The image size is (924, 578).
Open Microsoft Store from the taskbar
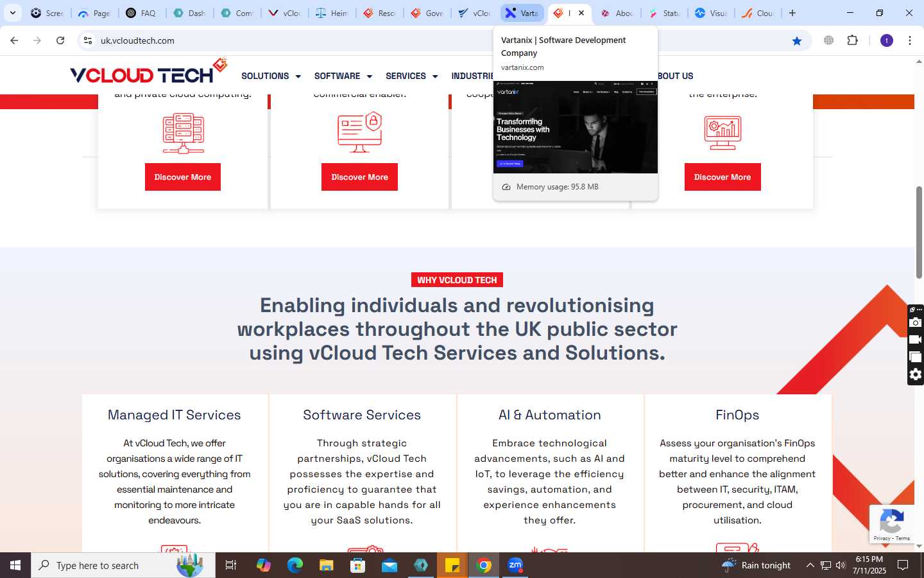tap(358, 565)
